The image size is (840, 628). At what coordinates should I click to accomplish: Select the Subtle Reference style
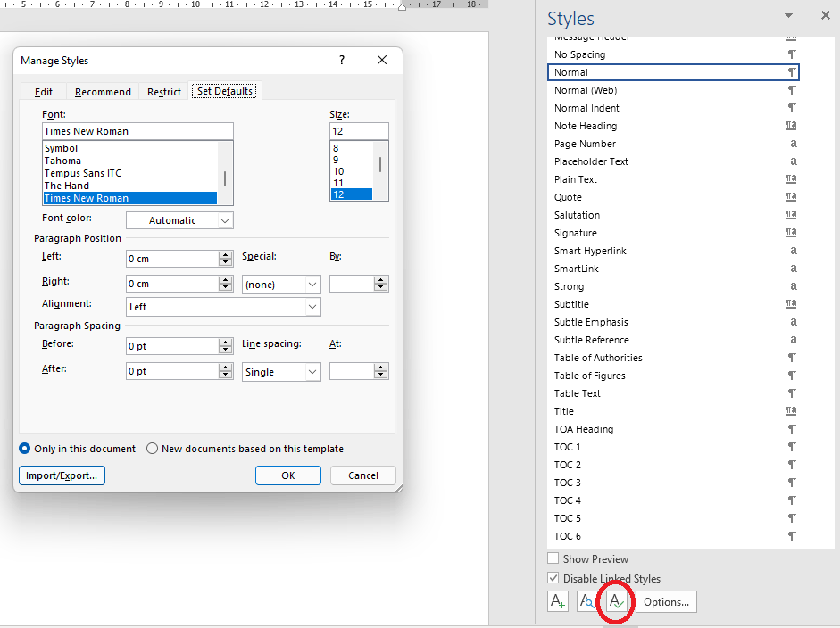pos(673,340)
